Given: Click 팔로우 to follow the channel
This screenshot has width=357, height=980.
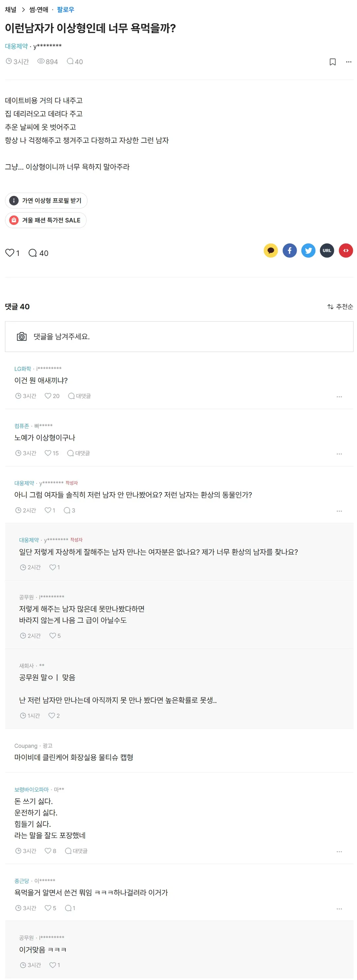Looking at the screenshot, I should [65, 10].
